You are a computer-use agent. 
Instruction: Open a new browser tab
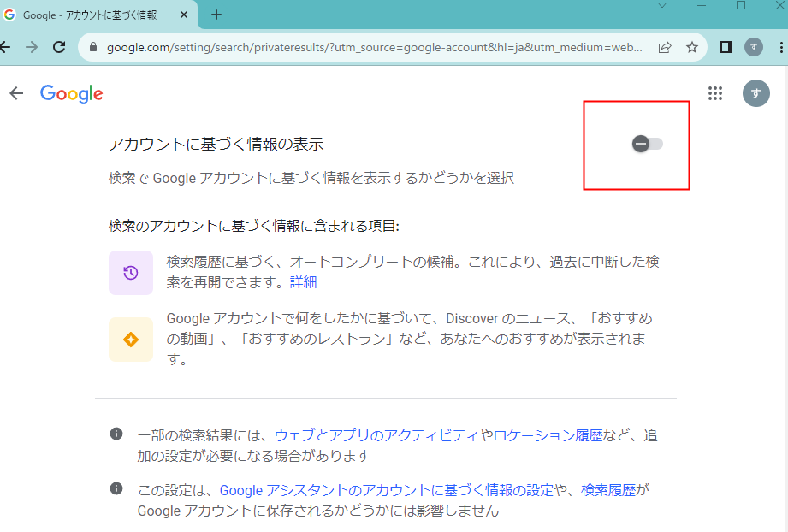point(216,15)
